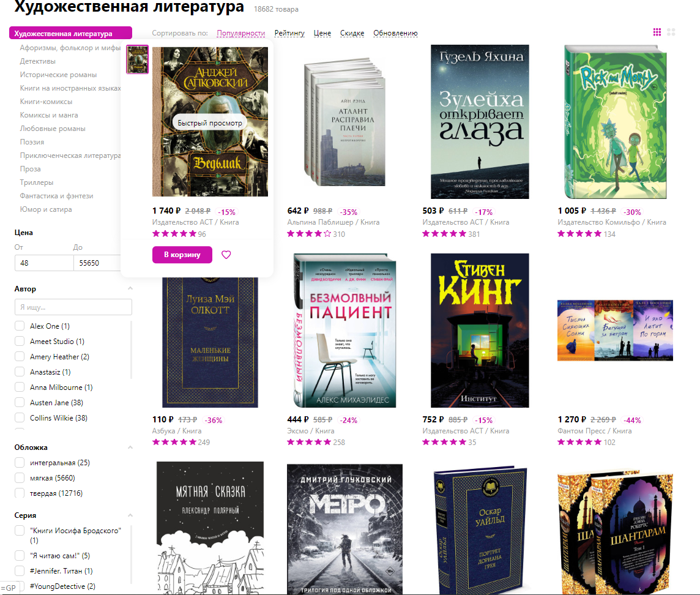Sort products by Скидке
This screenshot has height=595, width=700.
(x=352, y=33)
